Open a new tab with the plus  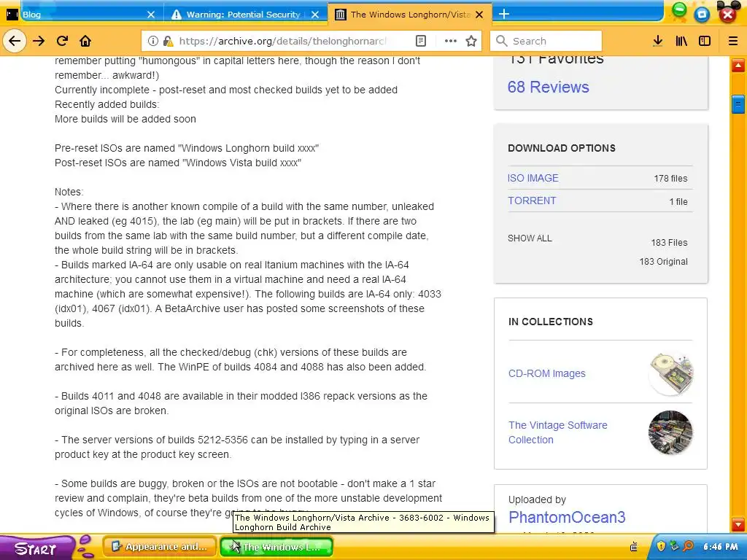tap(503, 14)
